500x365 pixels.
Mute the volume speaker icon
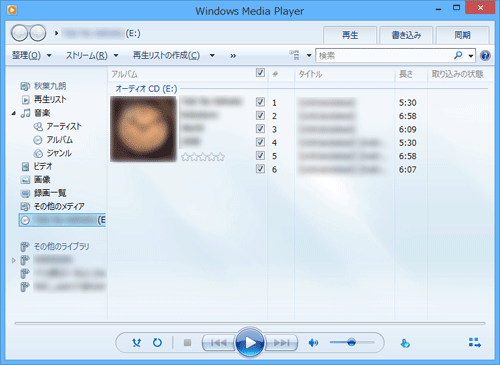tap(313, 342)
